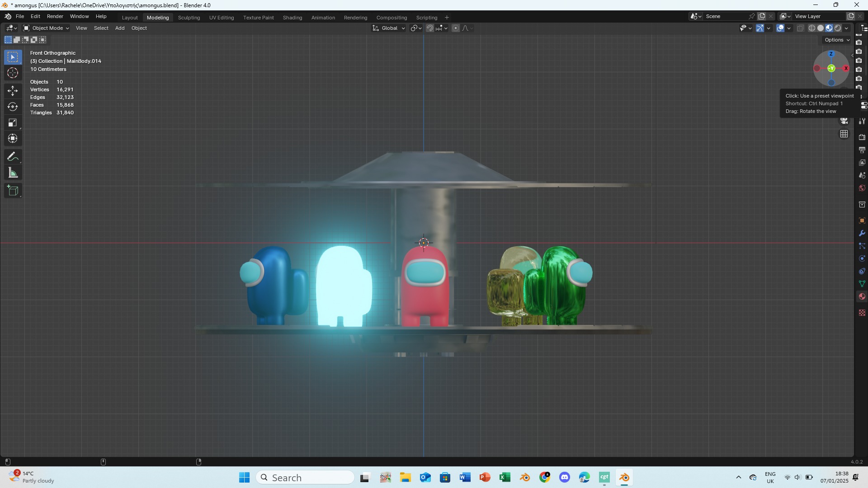Switch to material preview shading
The height and width of the screenshot is (488, 868).
click(829, 28)
